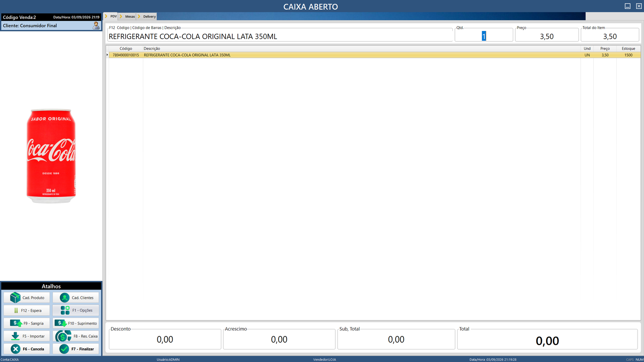Image resolution: width=644 pixels, height=362 pixels.
Task: Click the Vendedor:LOJA status bar entry
Action: click(x=324, y=360)
